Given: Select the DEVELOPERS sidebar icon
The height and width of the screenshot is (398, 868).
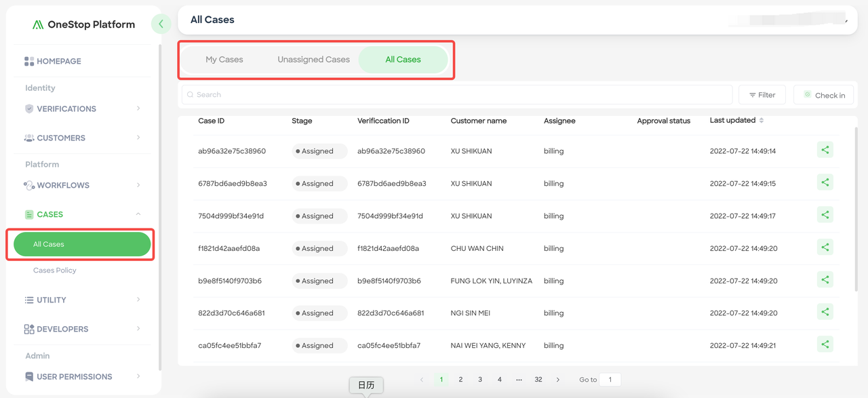Looking at the screenshot, I should (x=30, y=329).
